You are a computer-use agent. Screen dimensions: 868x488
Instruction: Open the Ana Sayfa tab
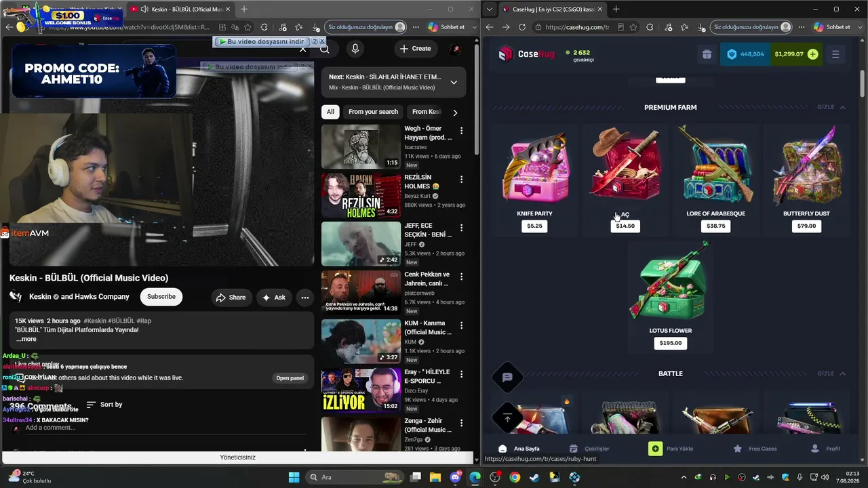point(519,449)
